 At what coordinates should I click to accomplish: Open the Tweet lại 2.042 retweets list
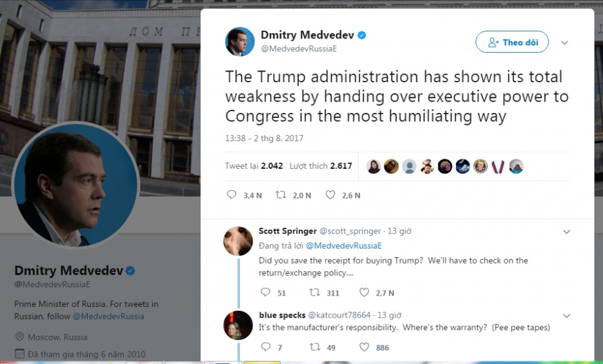tap(254, 166)
